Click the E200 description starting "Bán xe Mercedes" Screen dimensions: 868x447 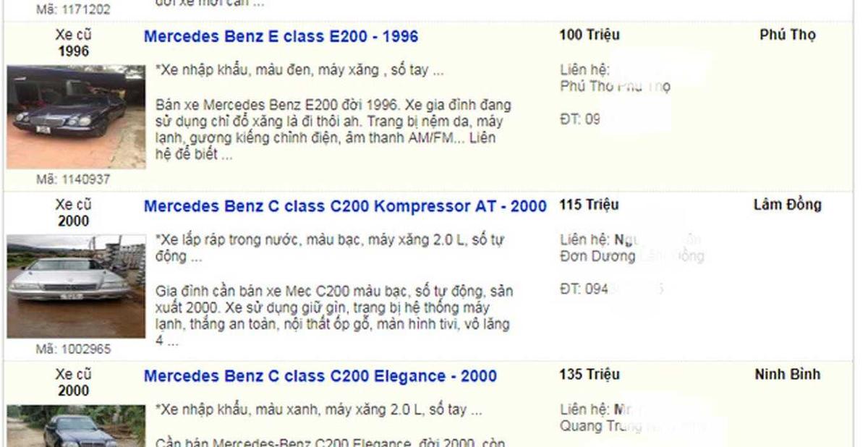(x=333, y=129)
